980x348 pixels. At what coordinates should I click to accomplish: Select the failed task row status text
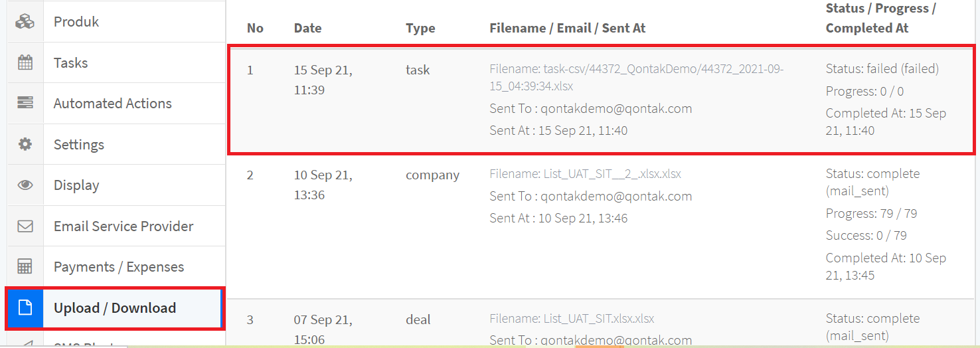pos(882,68)
